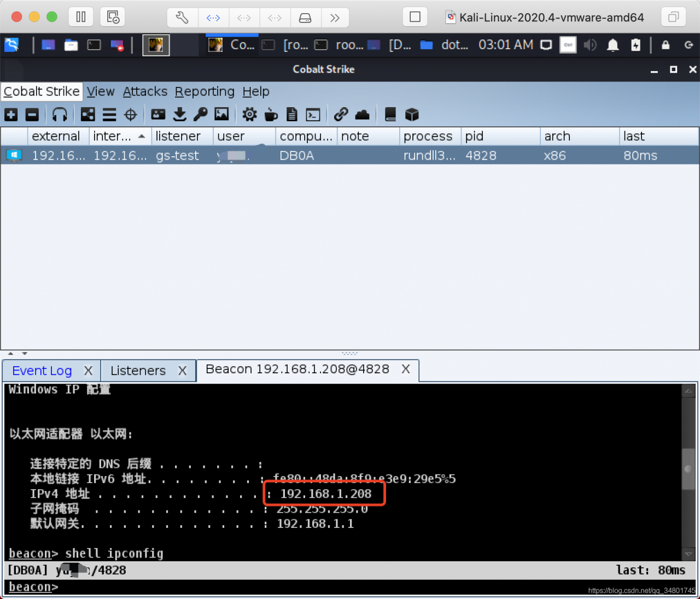Sort sessions by process column
The image size is (700, 599).
[430, 136]
